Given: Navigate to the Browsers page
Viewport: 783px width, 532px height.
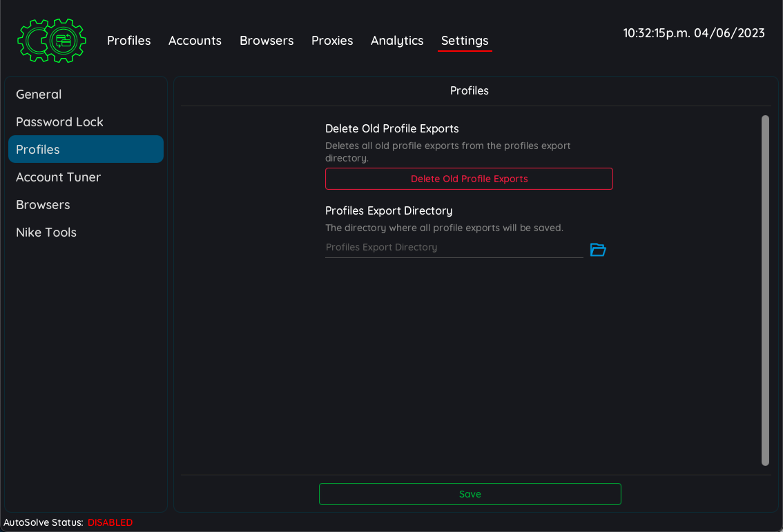Looking at the screenshot, I should tap(267, 41).
